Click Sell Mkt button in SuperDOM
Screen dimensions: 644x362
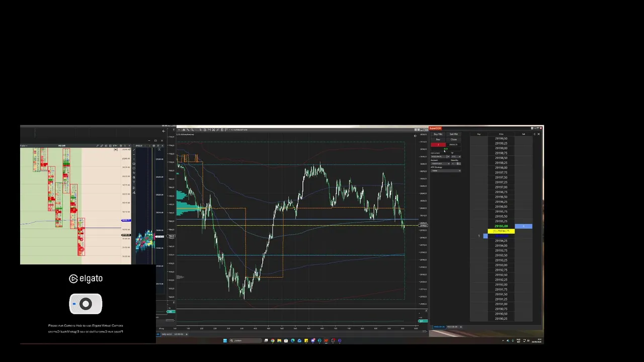(454, 134)
